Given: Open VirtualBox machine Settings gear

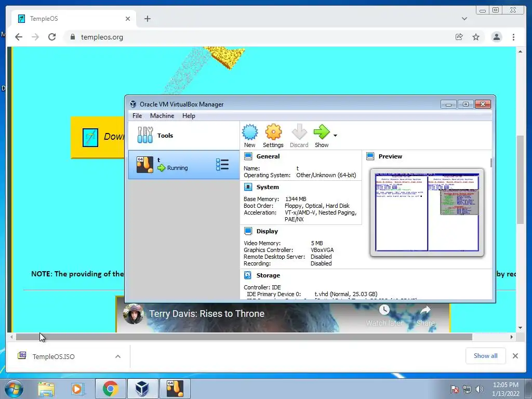Looking at the screenshot, I should tap(273, 132).
